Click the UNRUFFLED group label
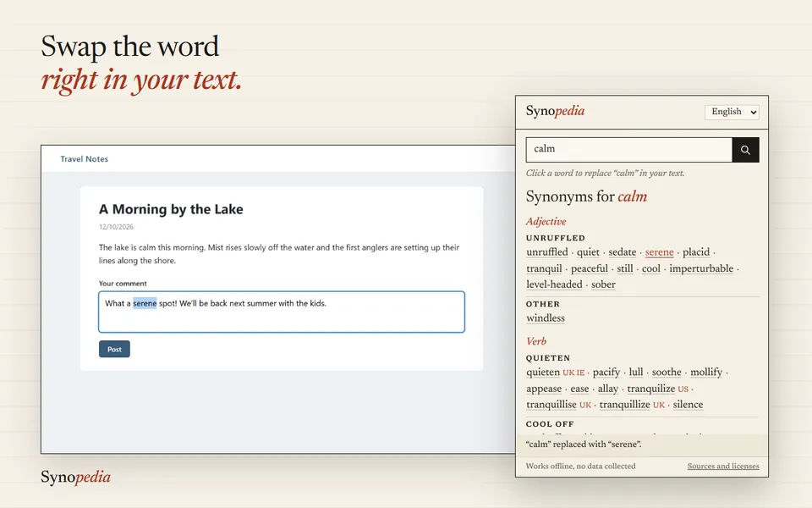Viewport: 812px width, 508px height. tap(555, 238)
